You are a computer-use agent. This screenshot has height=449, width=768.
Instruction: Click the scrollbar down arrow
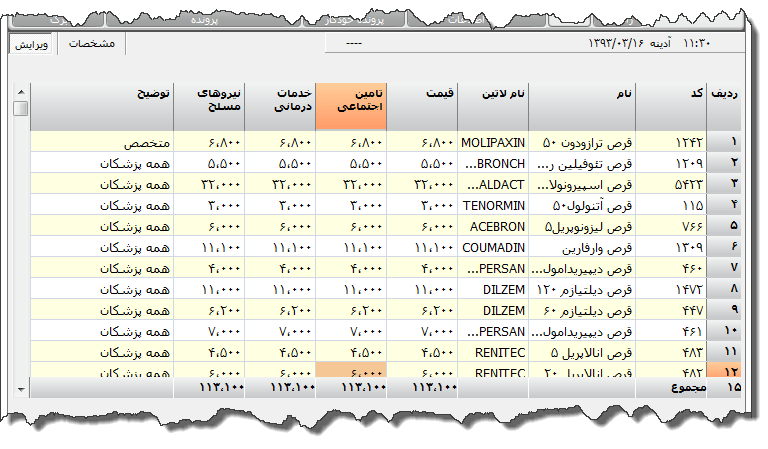click(21, 390)
